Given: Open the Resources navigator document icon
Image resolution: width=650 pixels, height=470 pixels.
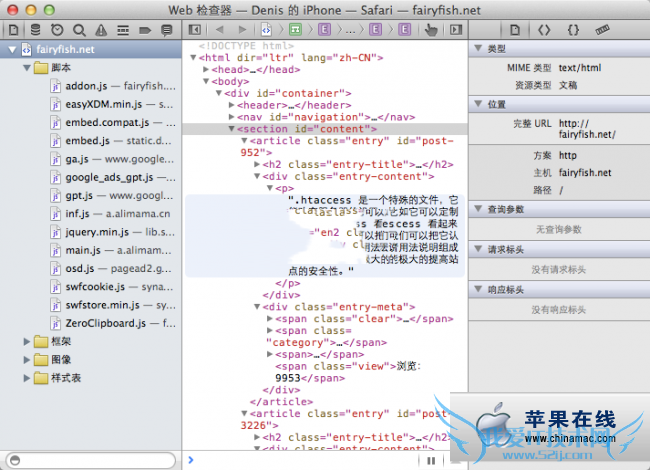Looking at the screenshot, I should 13,30.
